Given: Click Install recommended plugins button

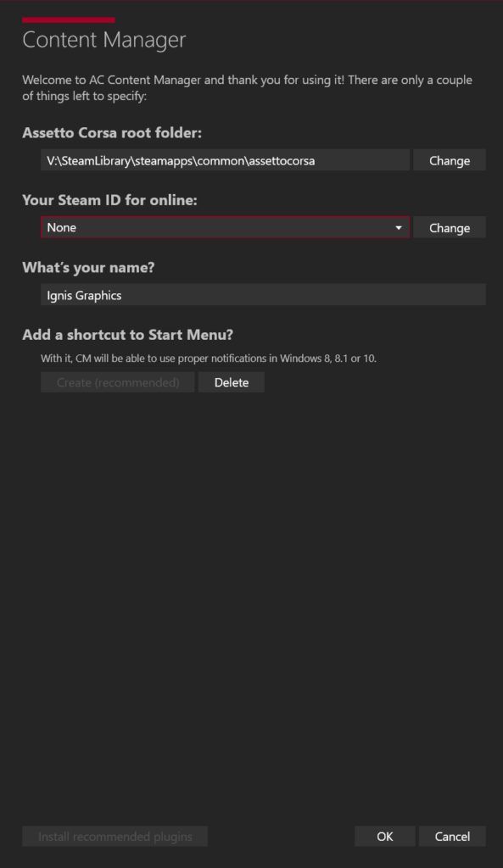Looking at the screenshot, I should tap(115, 837).
